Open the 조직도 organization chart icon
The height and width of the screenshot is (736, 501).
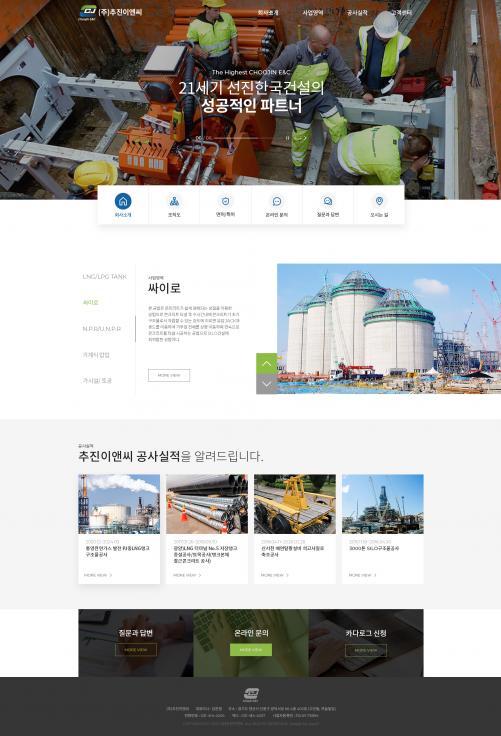174,201
